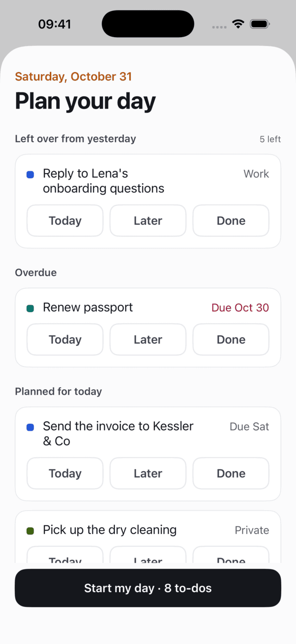Screen dimensions: 296x644
Task: Postpone Reply to Lena's questions with Later
Action: (148, 221)
